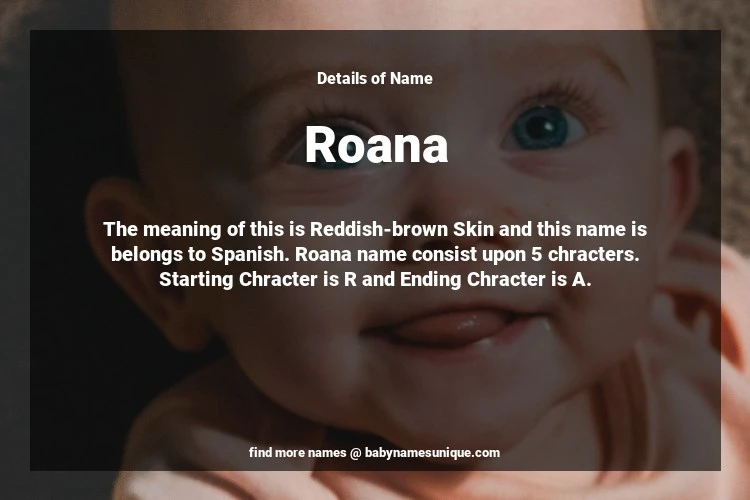Click the 'Details of Name' heading
The width and height of the screenshot is (750, 500).
point(375,78)
